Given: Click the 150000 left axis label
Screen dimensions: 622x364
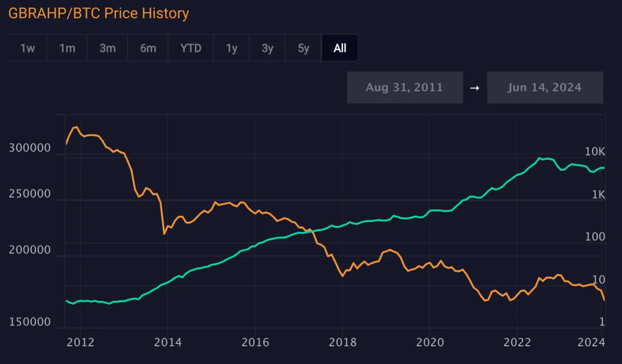Looking at the screenshot, I should coord(30,322).
